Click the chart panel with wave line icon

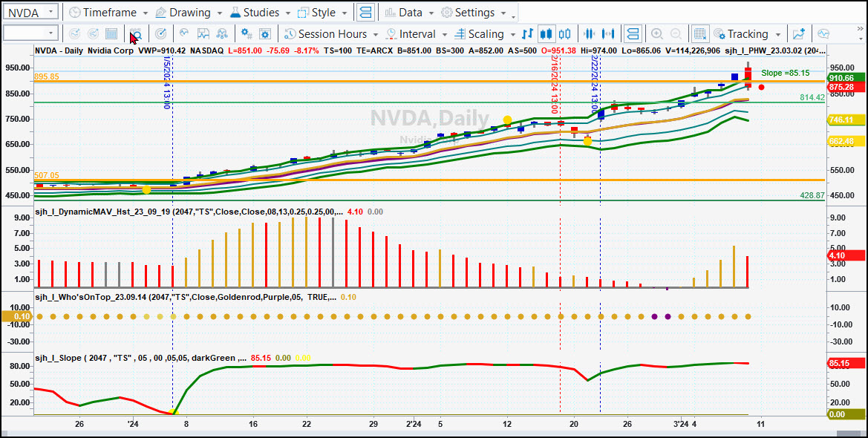(203, 33)
